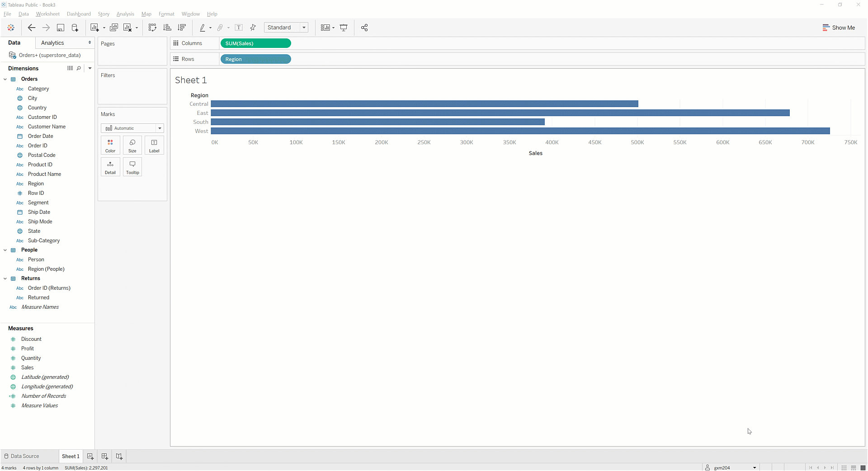Image resolution: width=868 pixels, height=471 pixels.
Task: Click the Duplicate worksheet toolbar icon
Action: click(x=114, y=28)
